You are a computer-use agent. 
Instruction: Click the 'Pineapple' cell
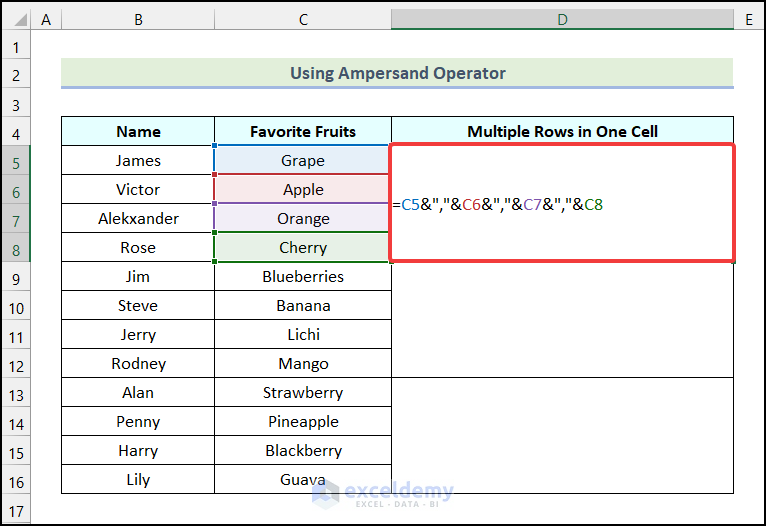coord(303,421)
